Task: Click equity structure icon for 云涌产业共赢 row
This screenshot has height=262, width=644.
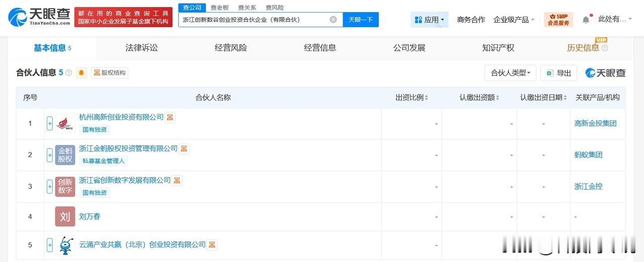Action: coord(212,245)
